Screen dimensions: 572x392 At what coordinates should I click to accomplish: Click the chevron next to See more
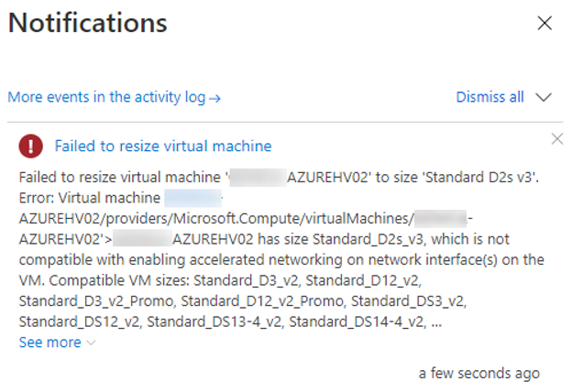[x=91, y=343]
